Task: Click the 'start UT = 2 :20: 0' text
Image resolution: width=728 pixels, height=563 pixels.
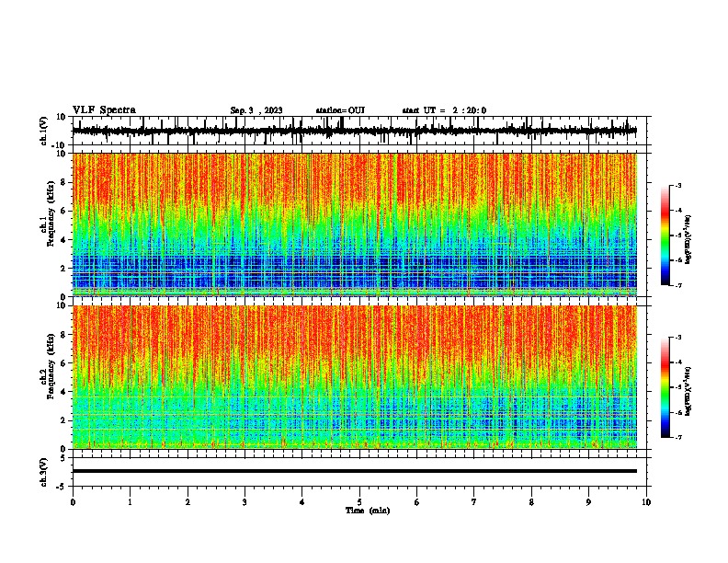Action: pos(444,110)
